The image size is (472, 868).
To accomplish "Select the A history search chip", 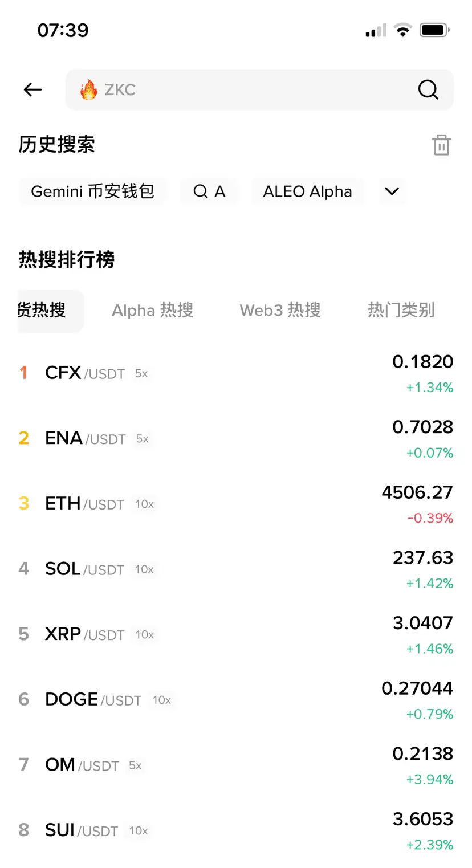I will [209, 191].
